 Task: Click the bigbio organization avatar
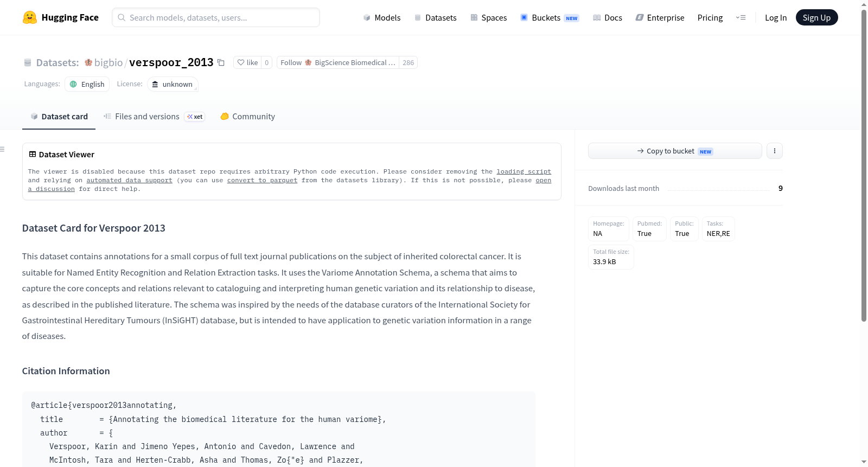point(88,62)
